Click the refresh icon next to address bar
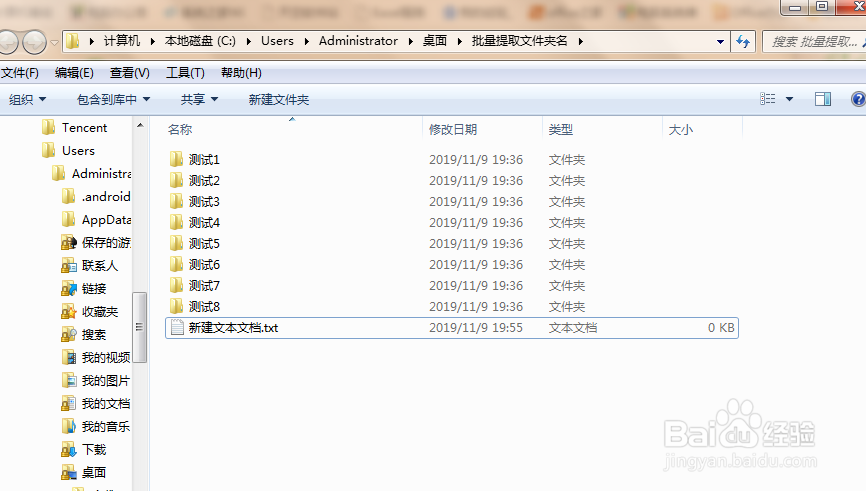 (x=743, y=41)
